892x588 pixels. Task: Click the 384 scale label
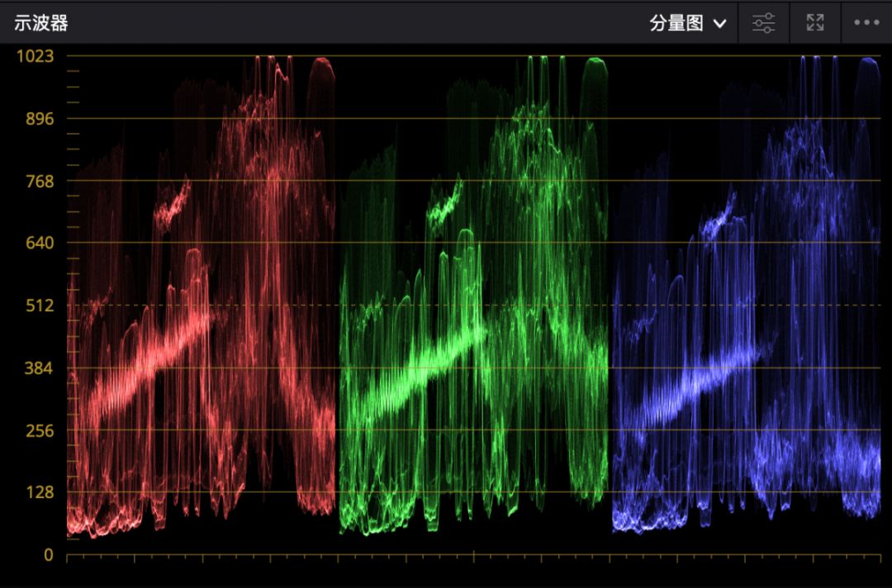pyautogui.click(x=40, y=368)
